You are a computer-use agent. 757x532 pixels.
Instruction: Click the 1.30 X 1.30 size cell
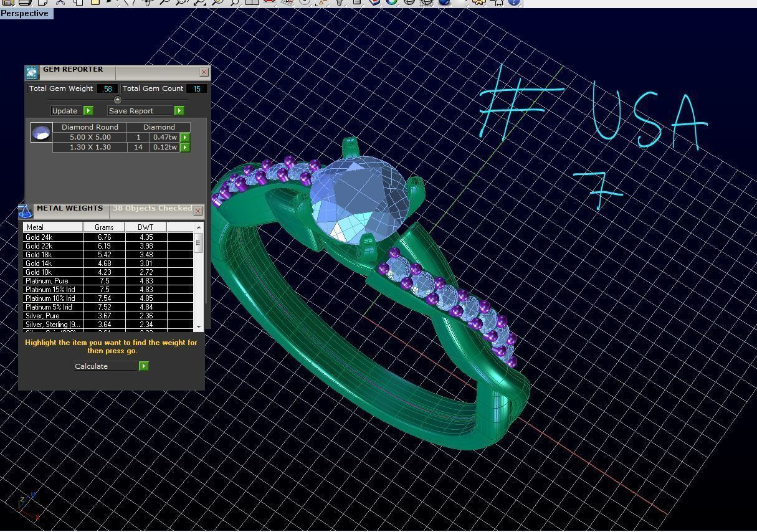coord(90,147)
